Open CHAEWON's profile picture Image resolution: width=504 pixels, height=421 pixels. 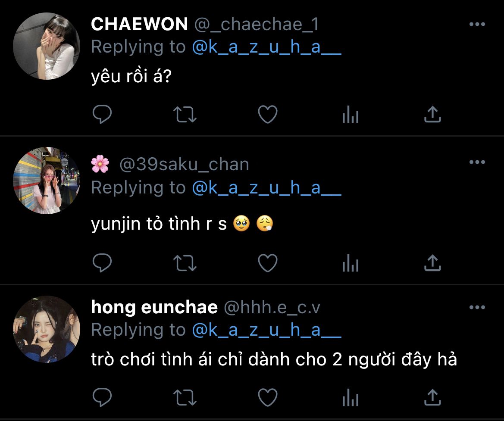pos(47,46)
